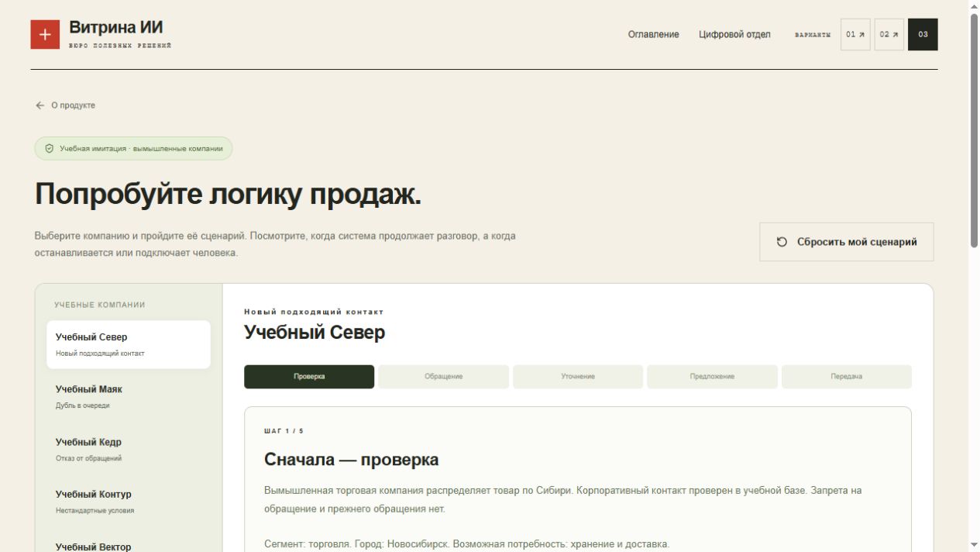Image resolution: width=980 pixels, height=552 pixels.
Task: Click the ВАРИАНТЫ label in header
Action: [x=813, y=35]
